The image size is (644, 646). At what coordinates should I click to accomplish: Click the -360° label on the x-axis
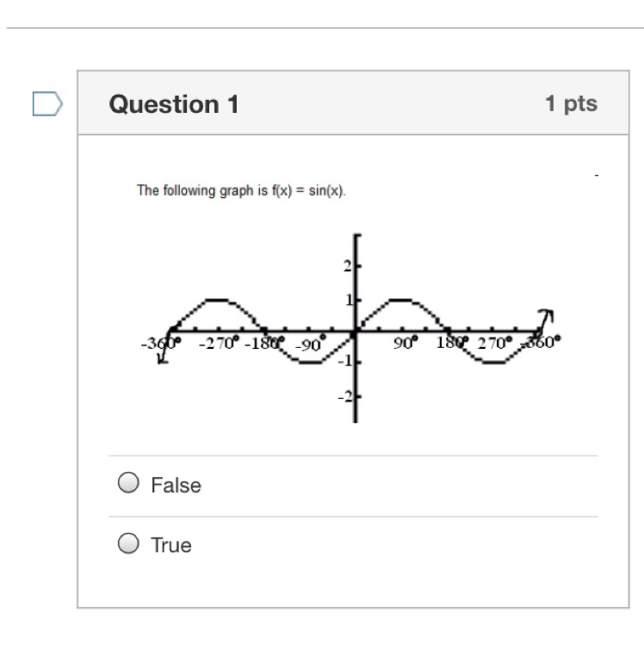(x=161, y=343)
